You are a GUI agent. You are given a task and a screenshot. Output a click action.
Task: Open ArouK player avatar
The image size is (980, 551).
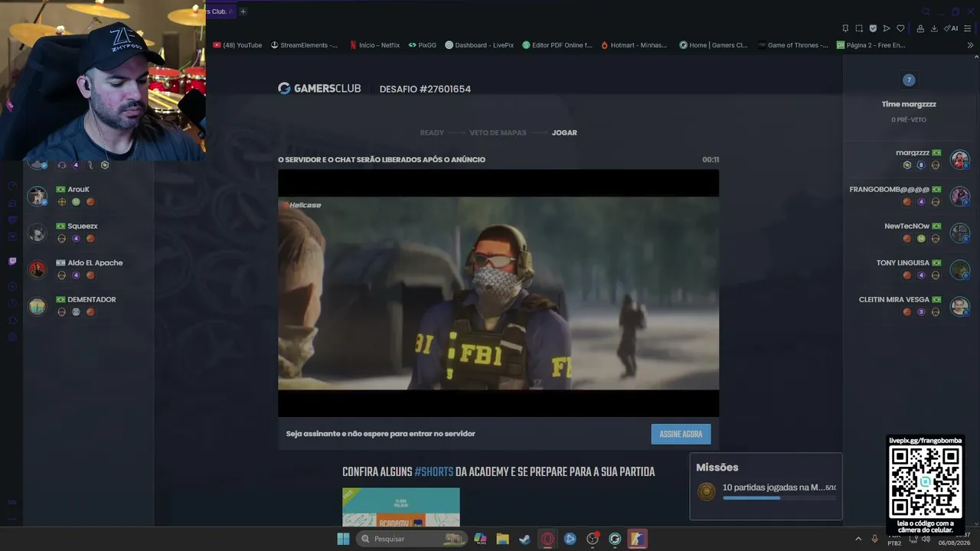click(38, 196)
